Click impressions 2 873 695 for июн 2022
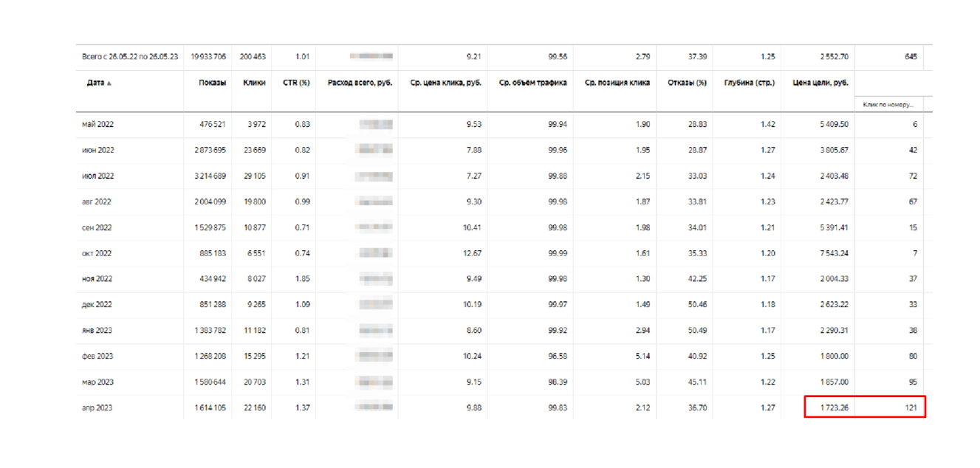 point(210,151)
